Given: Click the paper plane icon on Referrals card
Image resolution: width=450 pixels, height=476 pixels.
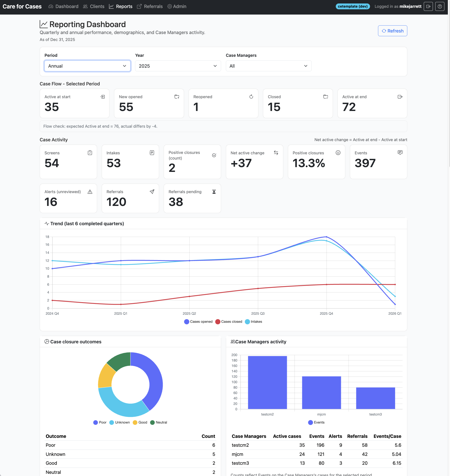Looking at the screenshot, I should (152, 192).
